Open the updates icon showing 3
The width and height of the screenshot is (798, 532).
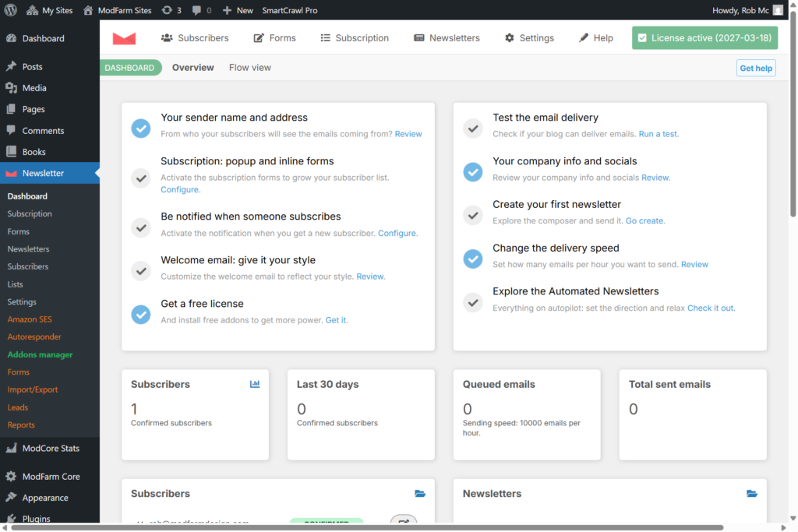pos(171,10)
